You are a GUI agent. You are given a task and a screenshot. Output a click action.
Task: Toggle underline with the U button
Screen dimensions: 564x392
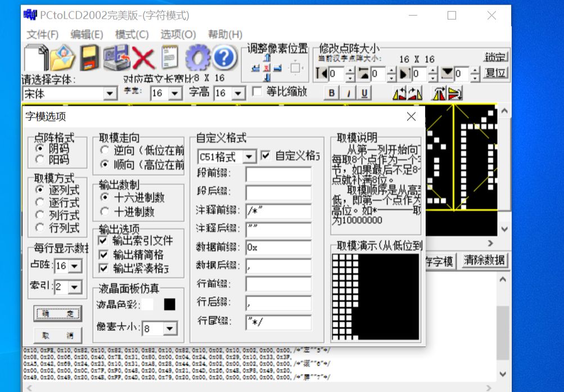[x=364, y=93]
